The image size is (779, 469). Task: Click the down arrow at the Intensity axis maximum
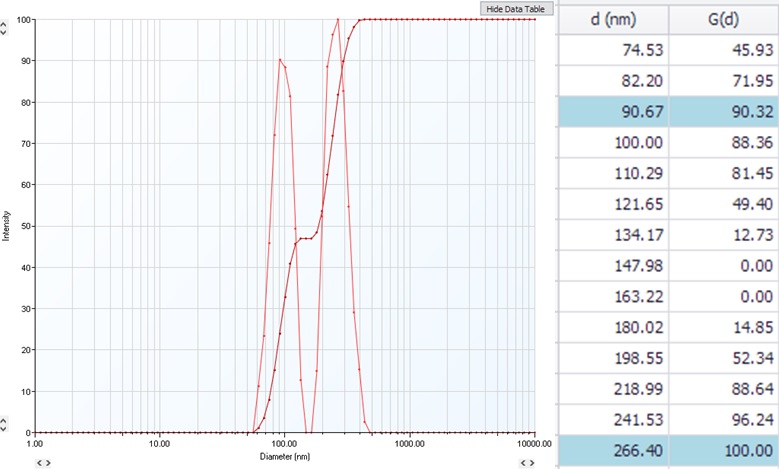pyautogui.click(x=4, y=32)
